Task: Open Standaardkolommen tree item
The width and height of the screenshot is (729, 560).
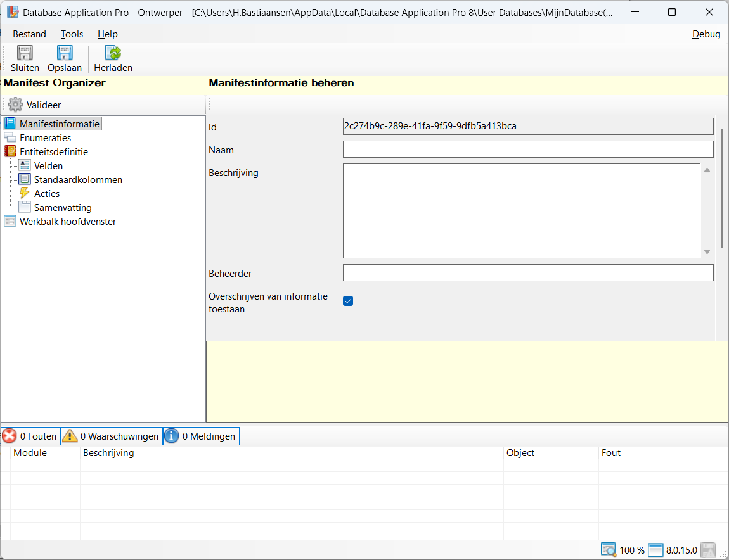Action: click(78, 180)
